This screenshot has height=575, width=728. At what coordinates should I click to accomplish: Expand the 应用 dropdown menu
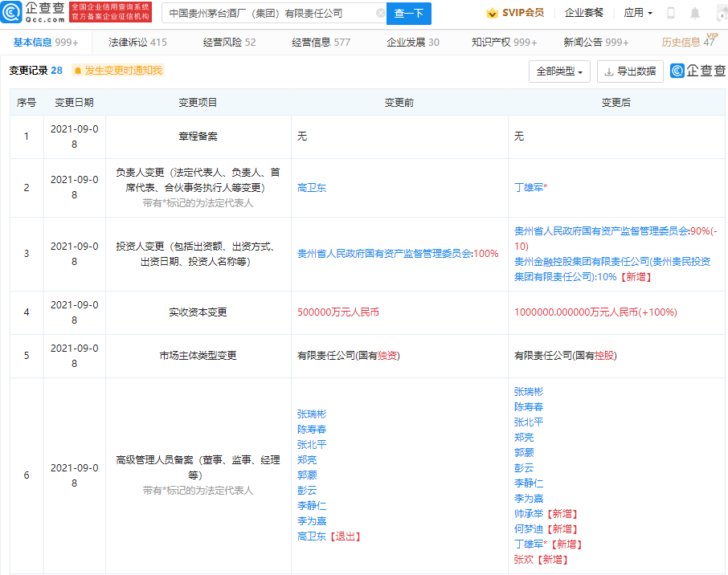pyautogui.click(x=638, y=13)
